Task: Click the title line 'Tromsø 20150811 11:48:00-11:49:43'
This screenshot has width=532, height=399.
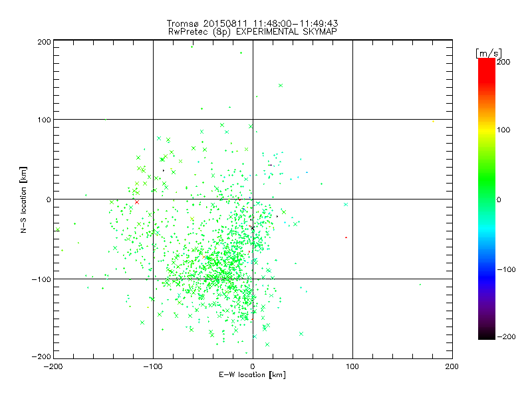Action: 252,23
